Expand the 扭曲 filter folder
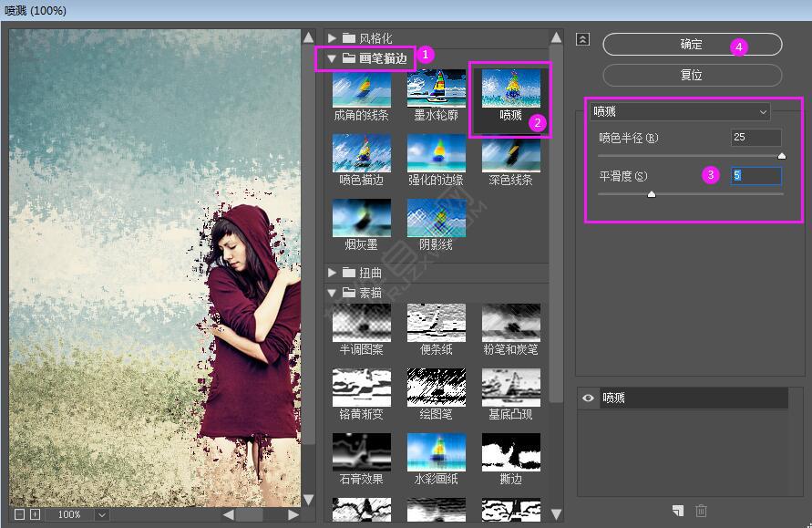Screen dimensions: 812x528 tap(333, 273)
